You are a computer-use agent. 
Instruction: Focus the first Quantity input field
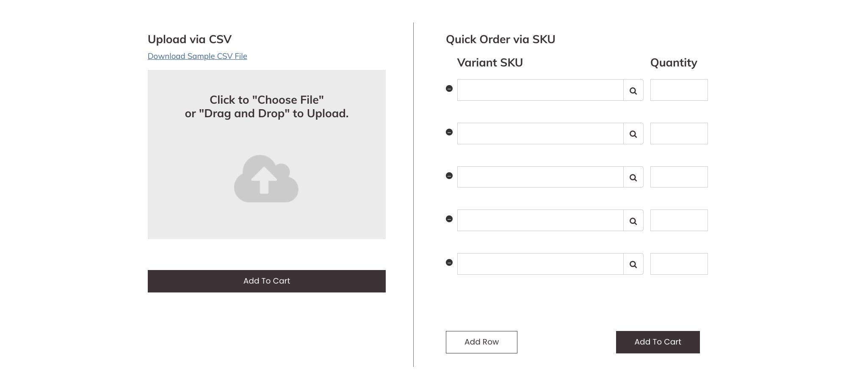click(x=679, y=90)
